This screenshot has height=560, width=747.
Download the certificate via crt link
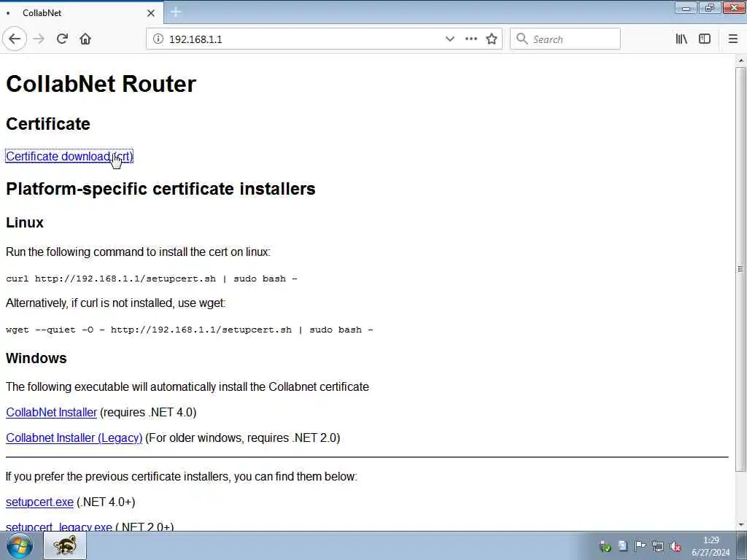point(69,156)
